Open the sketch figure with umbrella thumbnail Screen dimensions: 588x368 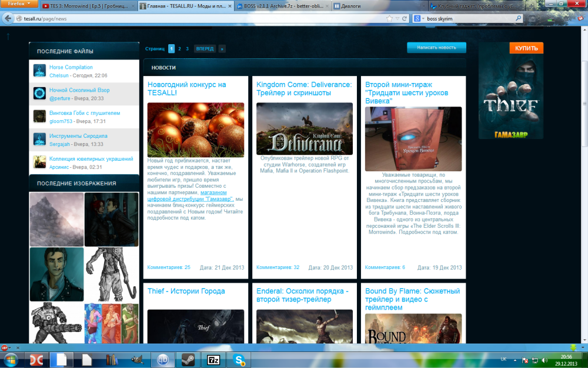click(x=111, y=274)
